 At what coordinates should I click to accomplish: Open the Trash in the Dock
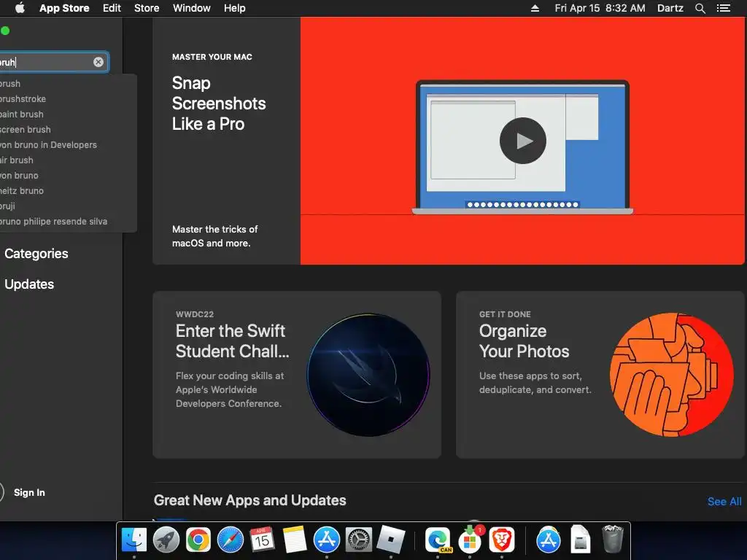[612, 540]
